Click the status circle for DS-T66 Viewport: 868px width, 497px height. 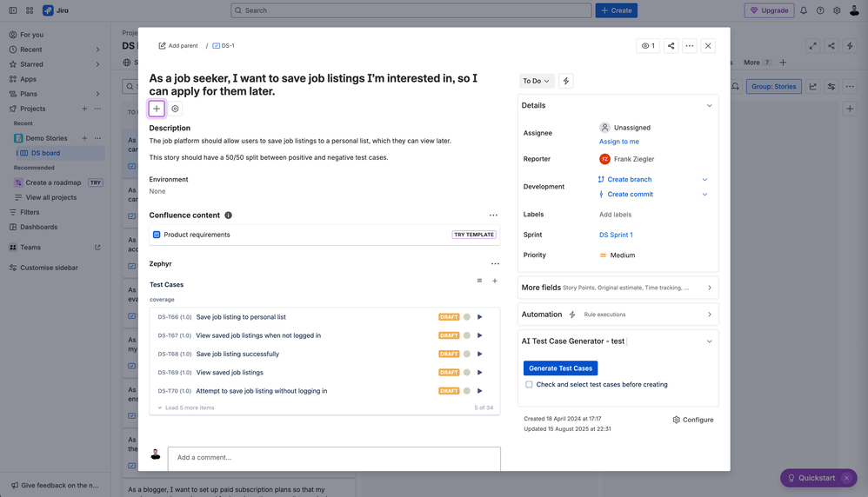point(467,317)
